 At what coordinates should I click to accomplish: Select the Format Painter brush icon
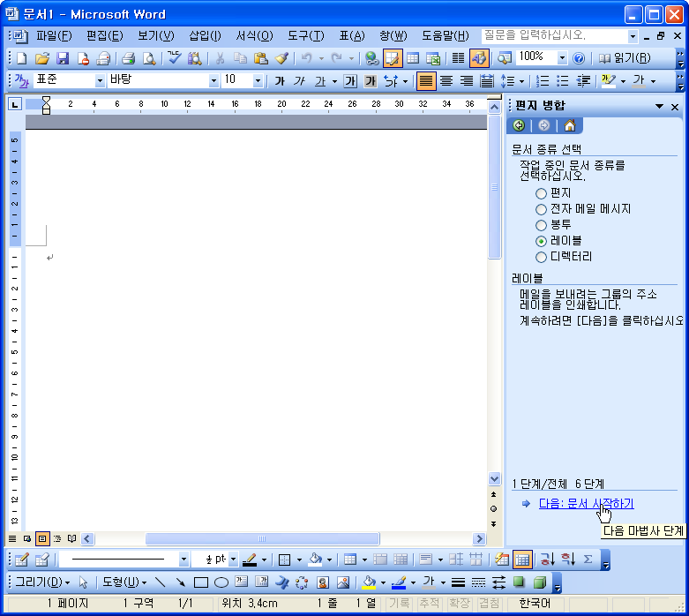coord(281,58)
